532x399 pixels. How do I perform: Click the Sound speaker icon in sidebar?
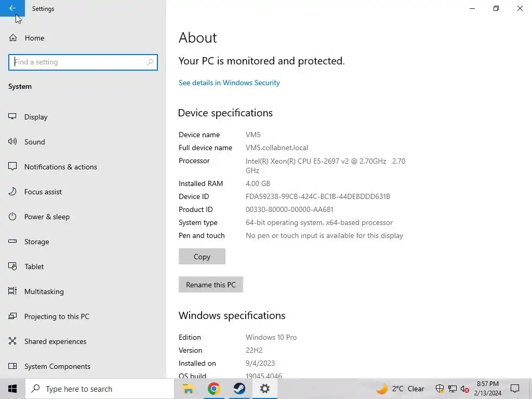[12, 141]
